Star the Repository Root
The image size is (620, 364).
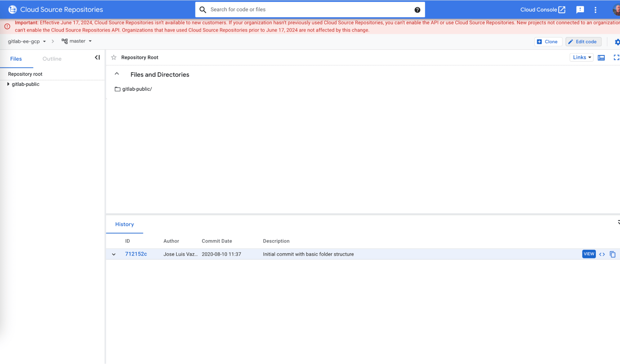pyautogui.click(x=114, y=57)
